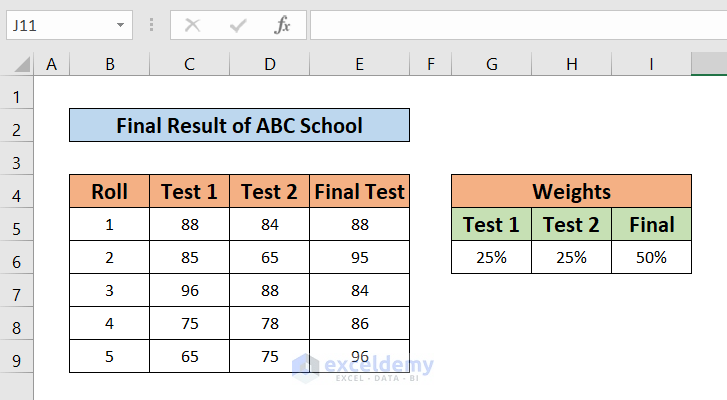
Task: Click the Enter checkmark formula bar icon
Action: point(238,25)
